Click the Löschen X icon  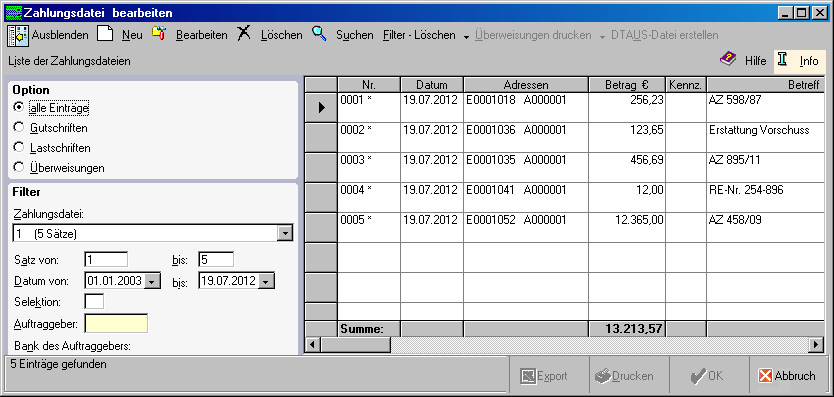coord(244,34)
